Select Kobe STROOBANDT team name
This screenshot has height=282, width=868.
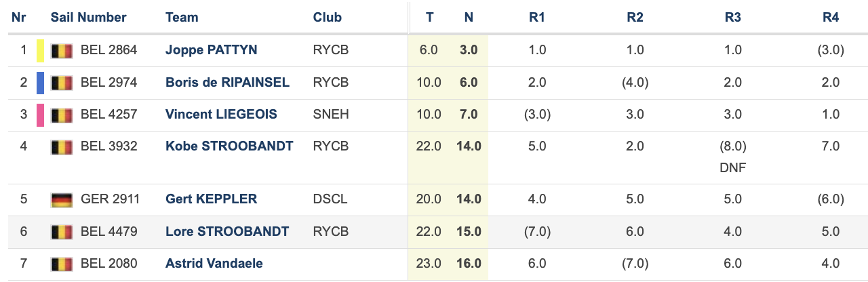[x=229, y=146]
